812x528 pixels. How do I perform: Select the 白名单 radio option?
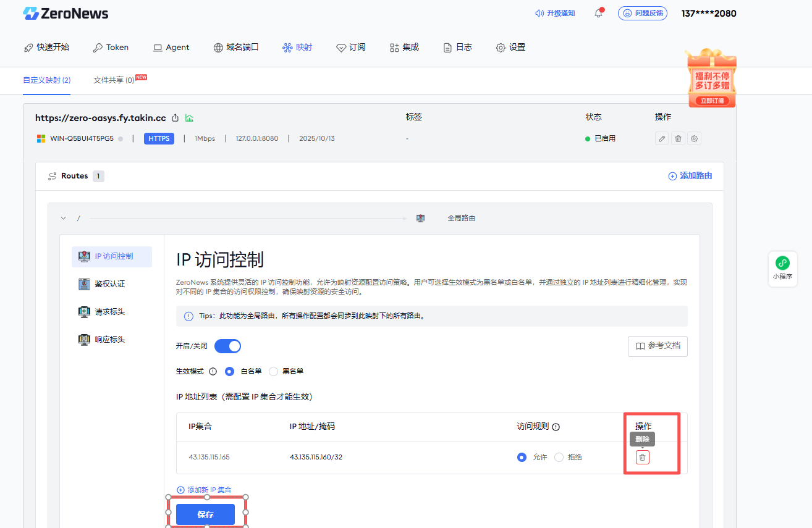coord(230,372)
